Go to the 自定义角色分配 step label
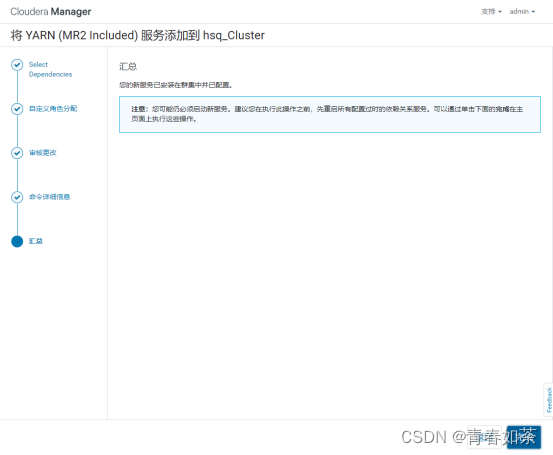553x455 pixels. (53, 109)
